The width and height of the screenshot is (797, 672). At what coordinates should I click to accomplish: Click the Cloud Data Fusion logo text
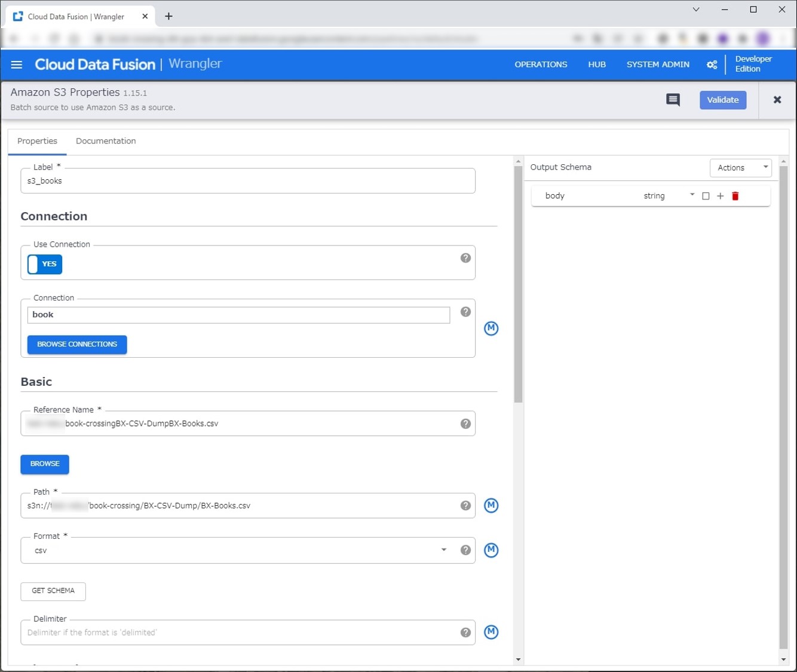pos(95,65)
